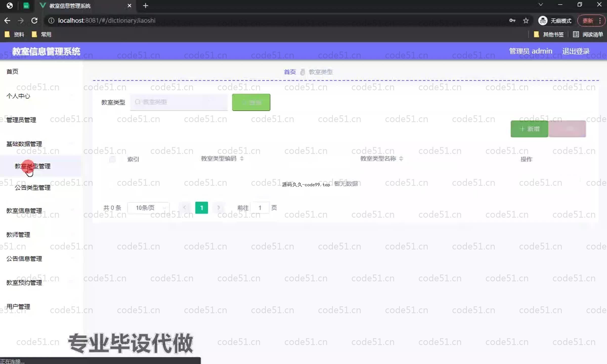
Task: Click the site info icon in address bar
Action: coord(51,20)
